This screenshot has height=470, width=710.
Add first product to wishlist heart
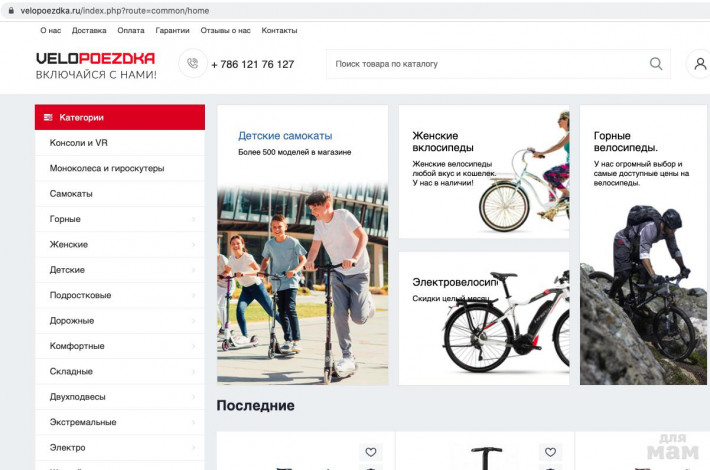point(371,452)
